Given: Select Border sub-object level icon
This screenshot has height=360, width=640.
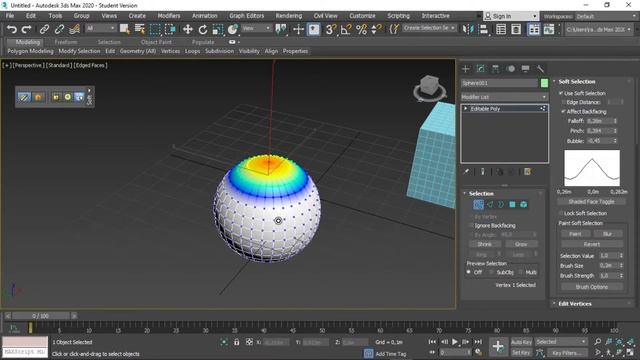Looking at the screenshot, I should click(501, 204).
